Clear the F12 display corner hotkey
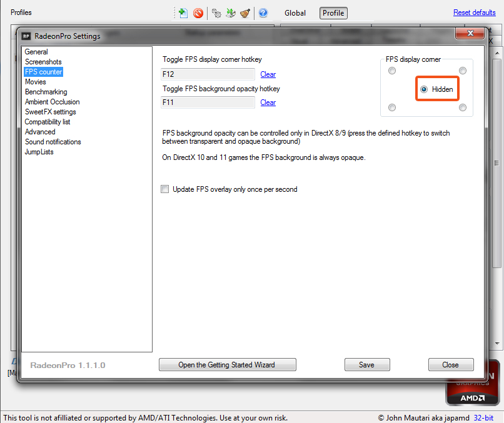The width and height of the screenshot is (504, 423). 268,74
